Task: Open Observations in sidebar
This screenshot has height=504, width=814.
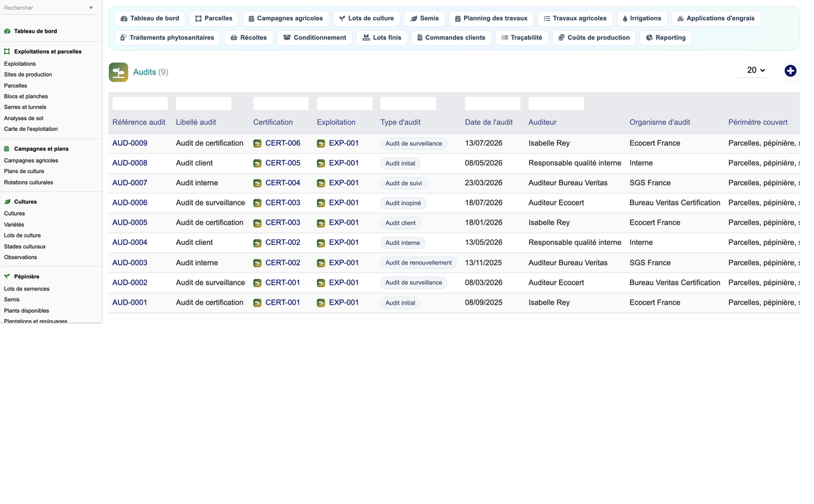Action: click(20, 257)
